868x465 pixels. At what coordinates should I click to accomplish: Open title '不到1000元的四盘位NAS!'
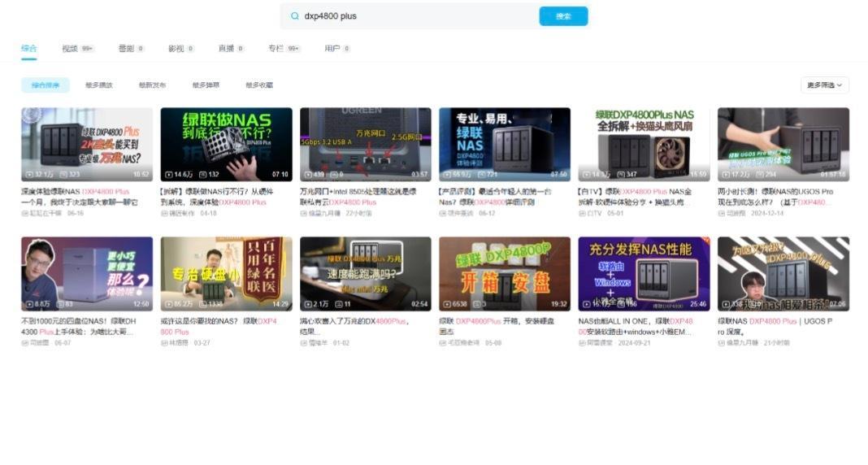click(x=79, y=326)
